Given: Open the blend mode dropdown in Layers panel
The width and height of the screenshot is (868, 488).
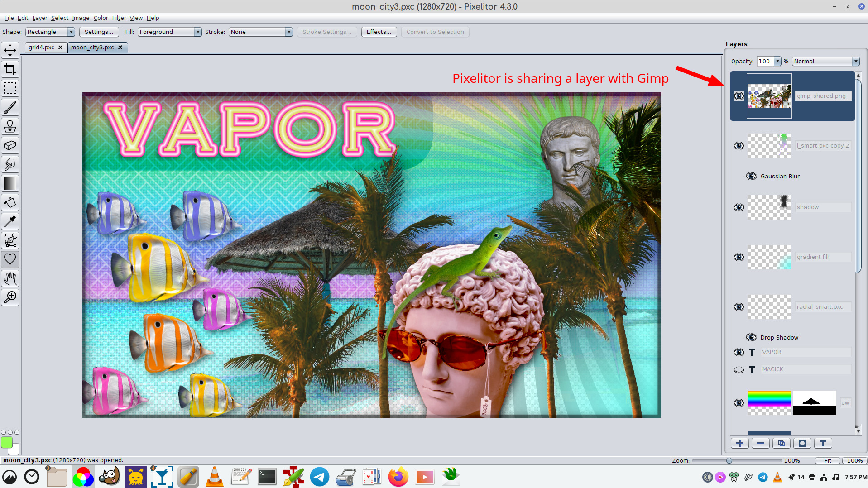Looking at the screenshot, I should (825, 61).
